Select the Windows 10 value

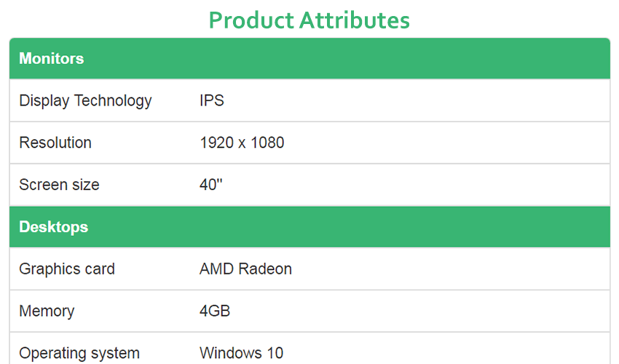tap(241, 353)
